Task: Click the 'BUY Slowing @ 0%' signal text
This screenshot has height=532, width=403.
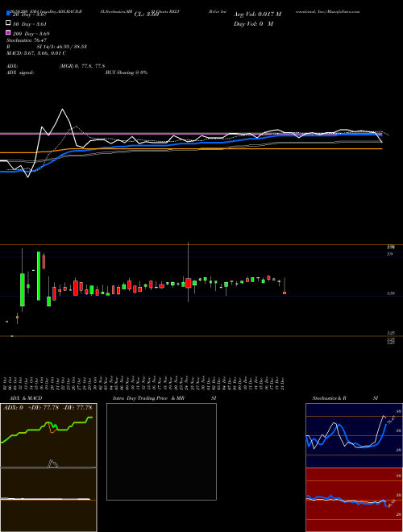Action: click(x=127, y=73)
